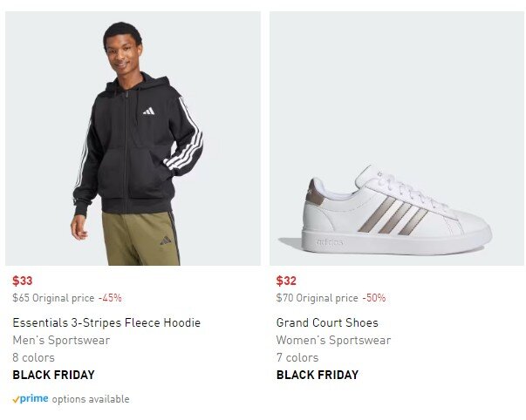Open the white Grand Court shoe image

click(x=397, y=139)
